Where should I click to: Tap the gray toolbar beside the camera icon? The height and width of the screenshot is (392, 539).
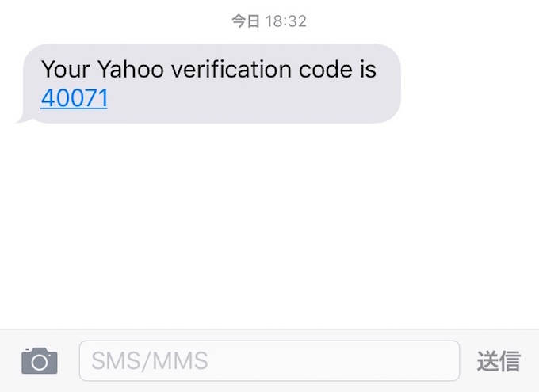click(x=68, y=361)
